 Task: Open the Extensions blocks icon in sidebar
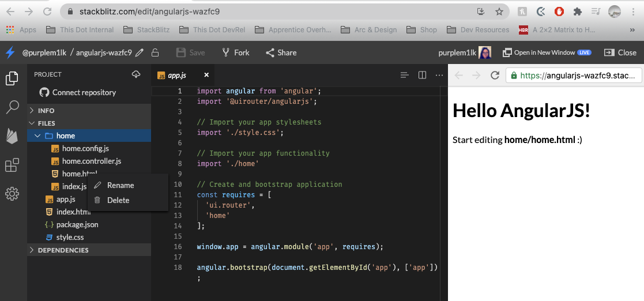pos(12,165)
